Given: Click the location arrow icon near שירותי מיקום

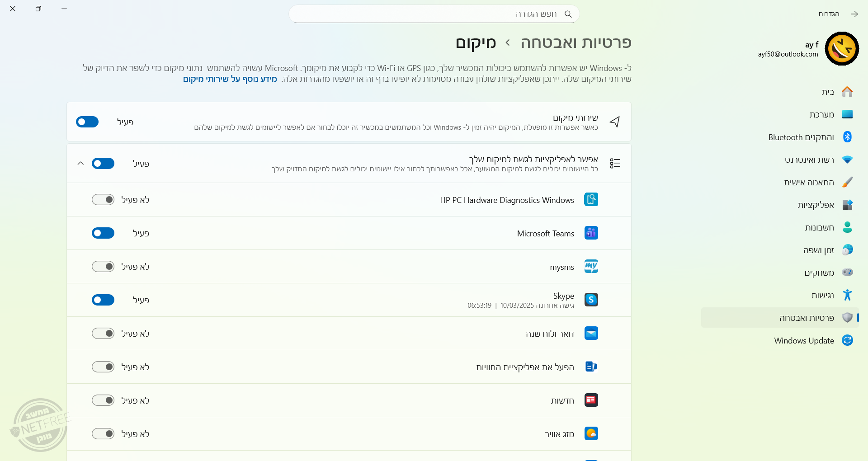Looking at the screenshot, I should point(615,122).
